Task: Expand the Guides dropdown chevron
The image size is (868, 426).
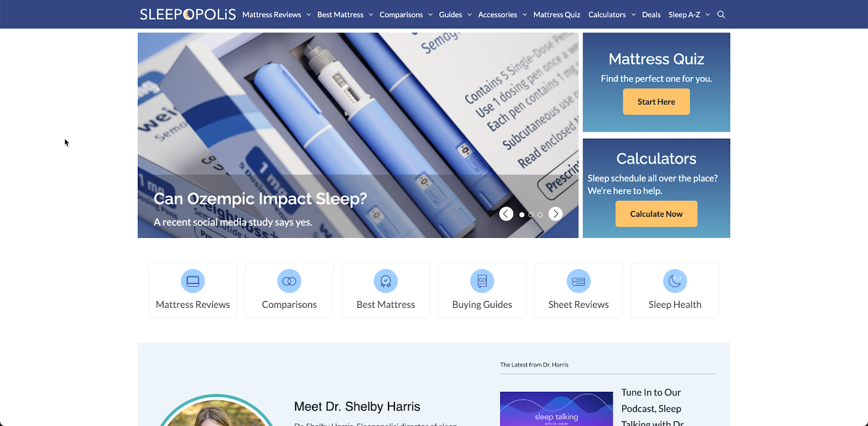Action: point(470,15)
